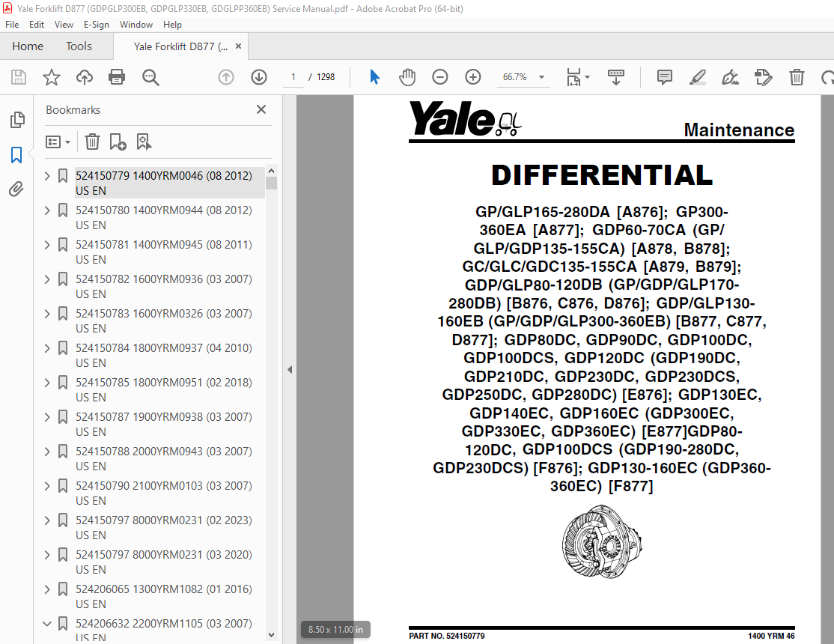This screenshot has width=834, height=644.
Task: Choose the Selection arrow tool
Action: pos(374,77)
